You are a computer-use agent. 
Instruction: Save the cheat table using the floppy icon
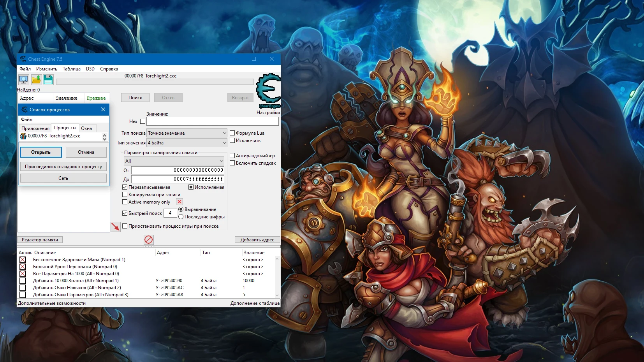pyautogui.click(x=48, y=80)
